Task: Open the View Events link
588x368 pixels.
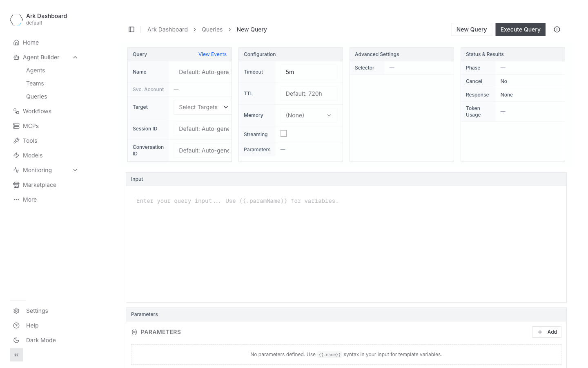Action: point(212,54)
